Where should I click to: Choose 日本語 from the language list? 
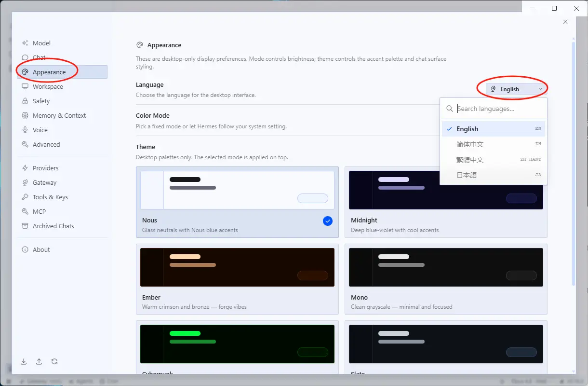[x=494, y=175]
